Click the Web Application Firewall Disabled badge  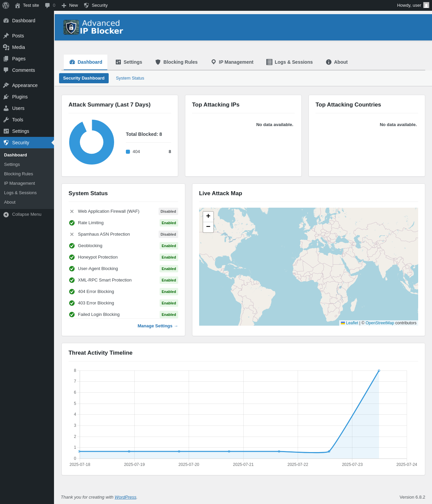tap(168, 211)
